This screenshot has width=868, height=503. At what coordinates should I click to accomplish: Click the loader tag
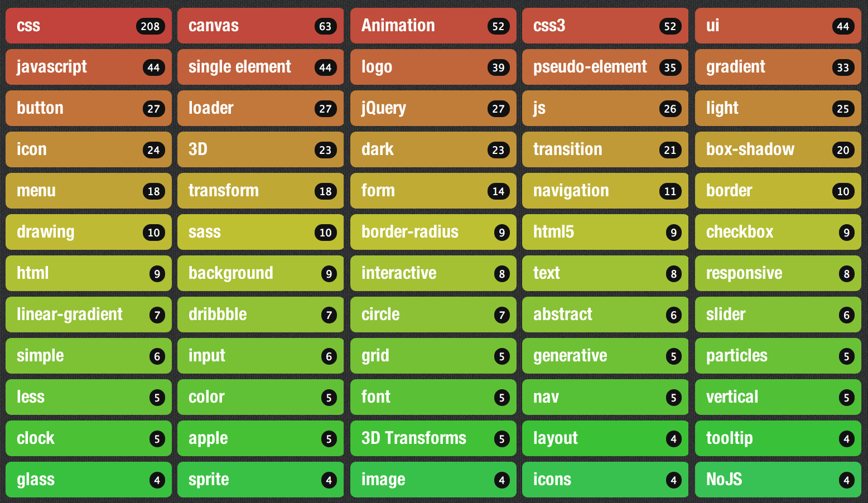(261, 108)
